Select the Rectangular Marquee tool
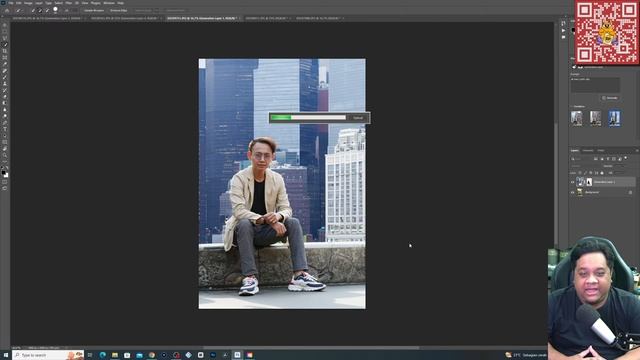Viewport: 640px width, 360px height. pyautogui.click(x=5, y=31)
